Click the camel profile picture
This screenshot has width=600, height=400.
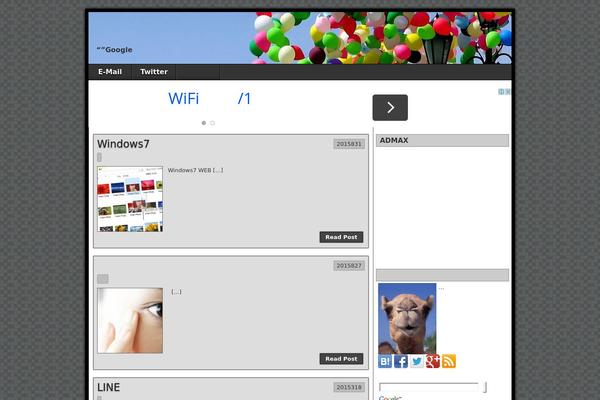pyautogui.click(x=407, y=318)
